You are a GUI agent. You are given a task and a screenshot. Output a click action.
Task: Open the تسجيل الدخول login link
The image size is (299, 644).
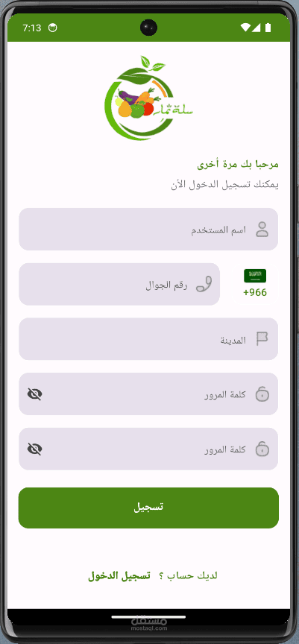coord(119,576)
